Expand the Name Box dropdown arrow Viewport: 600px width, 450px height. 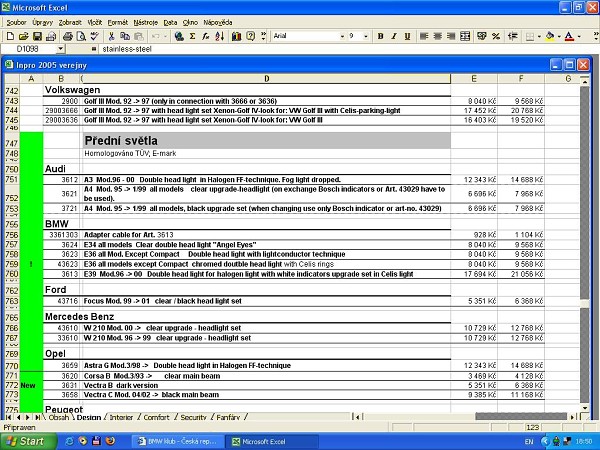pos(60,49)
